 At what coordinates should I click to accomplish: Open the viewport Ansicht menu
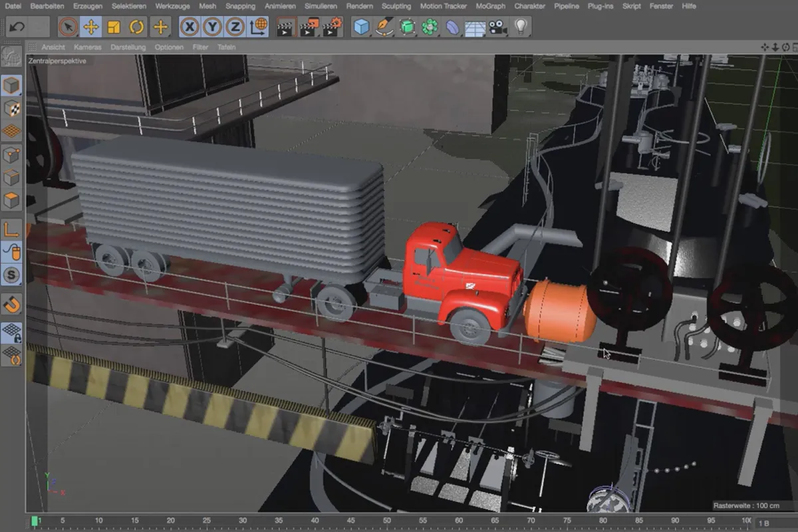pyautogui.click(x=53, y=47)
